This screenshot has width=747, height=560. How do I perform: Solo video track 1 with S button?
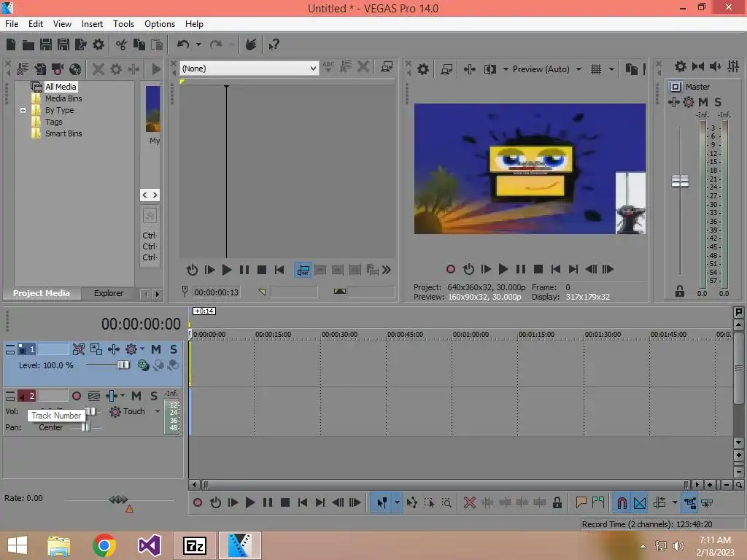pyautogui.click(x=174, y=349)
